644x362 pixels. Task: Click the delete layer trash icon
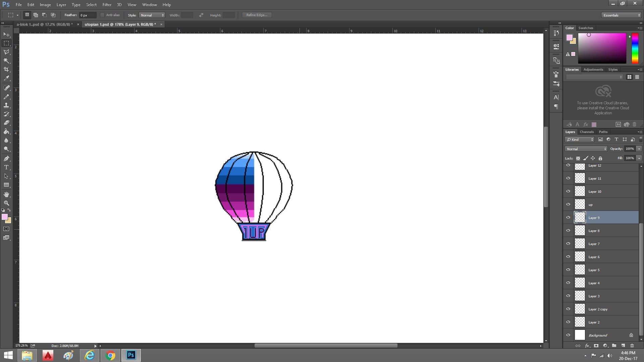[x=632, y=346]
